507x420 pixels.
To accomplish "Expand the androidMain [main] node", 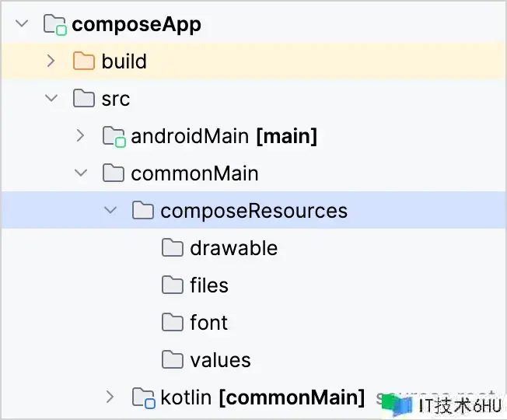I will coord(80,136).
